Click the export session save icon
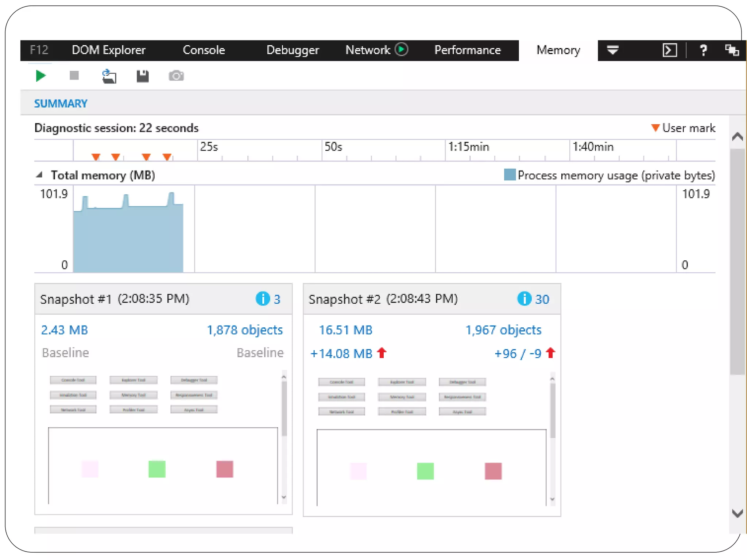Viewport: 747px width, 560px height. tap(142, 76)
